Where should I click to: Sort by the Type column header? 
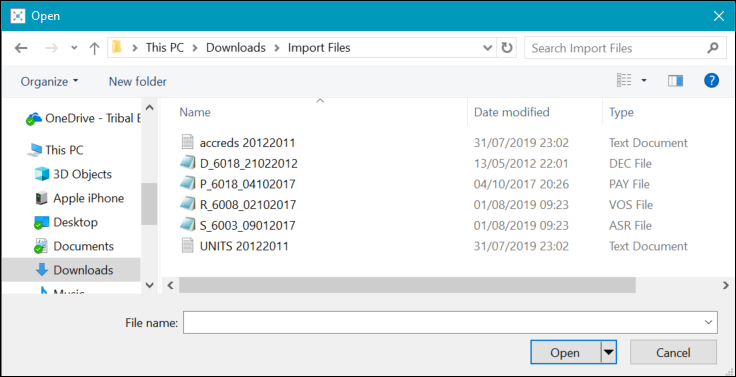pyautogui.click(x=621, y=112)
